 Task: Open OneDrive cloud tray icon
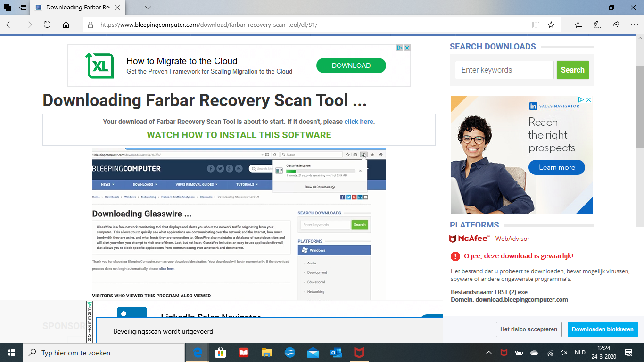pyautogui.click(x=534, y=353)
